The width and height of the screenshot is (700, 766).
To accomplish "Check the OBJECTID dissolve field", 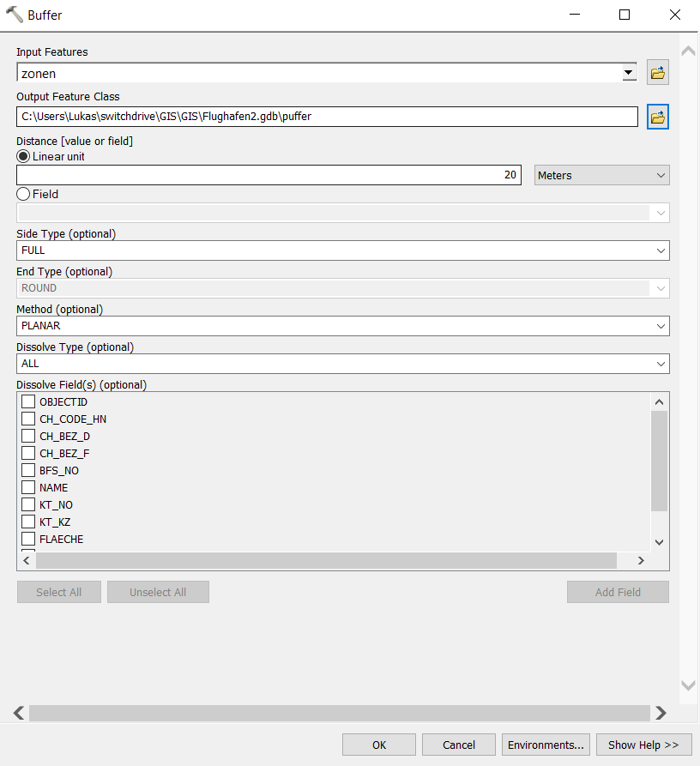I will (28, 401).
